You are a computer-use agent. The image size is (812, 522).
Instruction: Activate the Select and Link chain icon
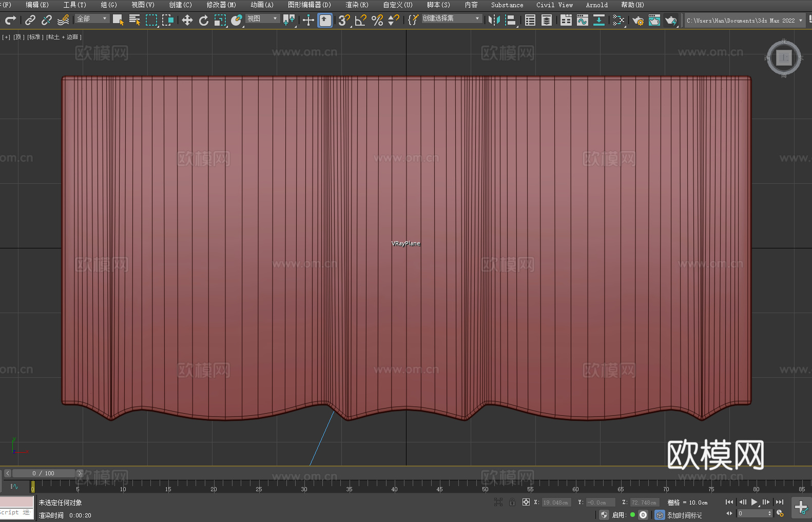30,20
